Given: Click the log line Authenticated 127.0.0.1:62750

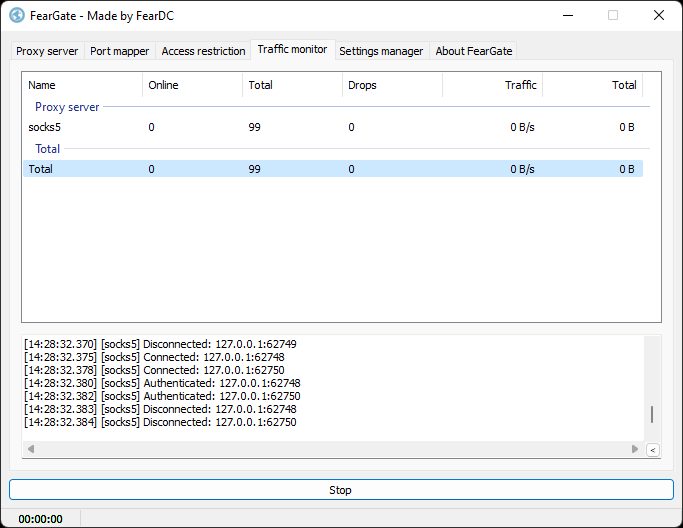Looking at the screenshot, I should pyautogui.click(x=162, y=396).
